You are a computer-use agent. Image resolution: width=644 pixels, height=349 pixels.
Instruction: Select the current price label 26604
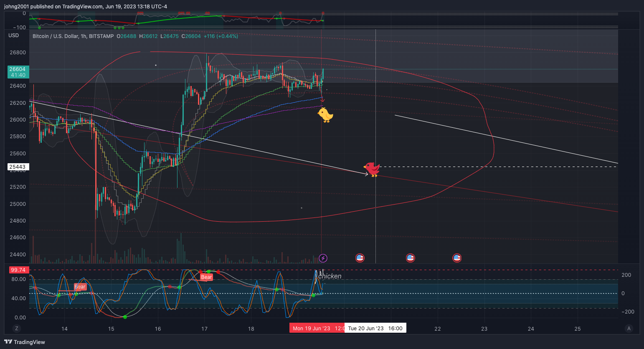(18, 69)
